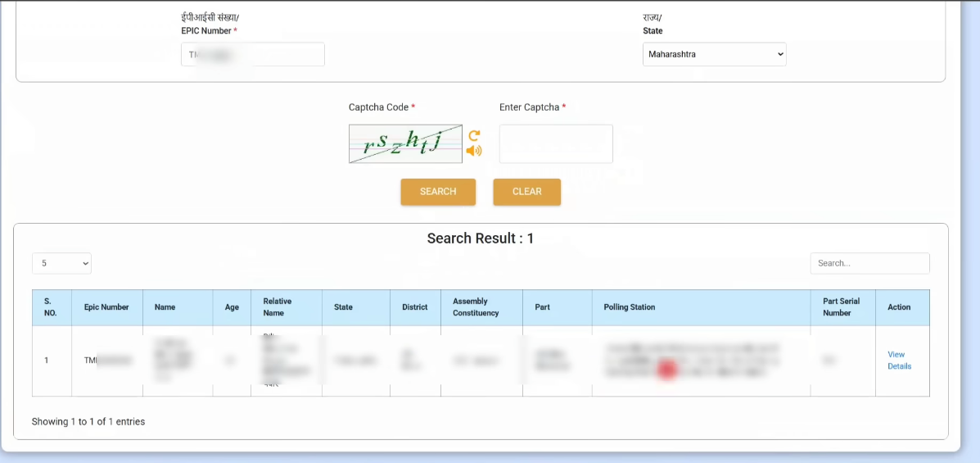Open the State dropdown showing Maharashtra
This screenshot has width=980, height=463.
714,55
